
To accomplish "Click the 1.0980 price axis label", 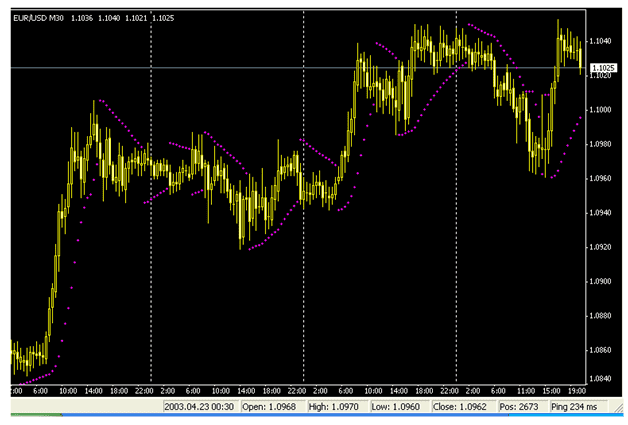I will (x=600, y=144).
